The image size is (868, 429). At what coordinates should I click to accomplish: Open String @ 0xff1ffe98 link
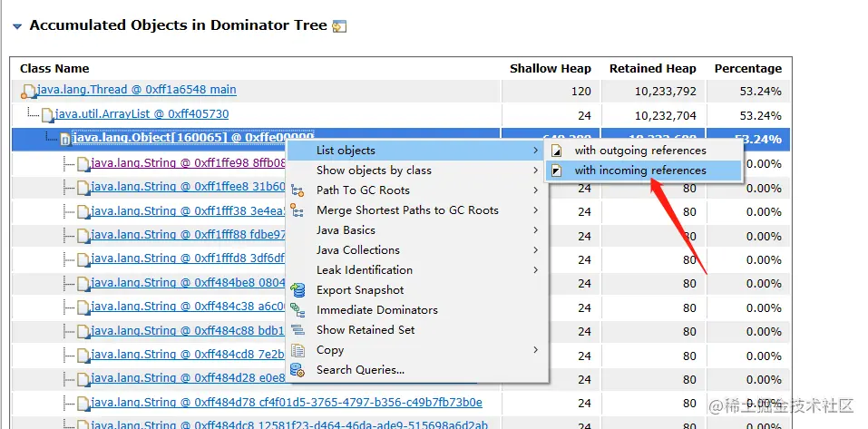tap(189, 162)
